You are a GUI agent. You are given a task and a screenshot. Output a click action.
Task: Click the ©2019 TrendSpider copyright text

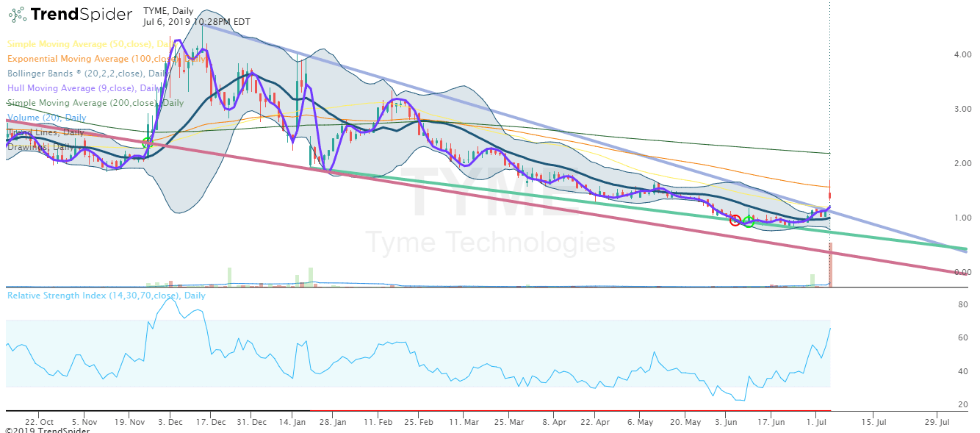point(47,430)
